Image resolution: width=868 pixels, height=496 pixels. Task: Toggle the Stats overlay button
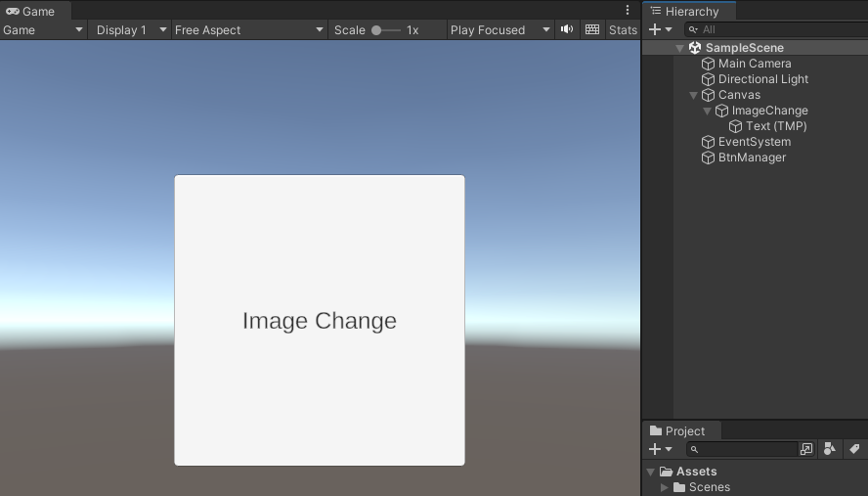(623, 30)
